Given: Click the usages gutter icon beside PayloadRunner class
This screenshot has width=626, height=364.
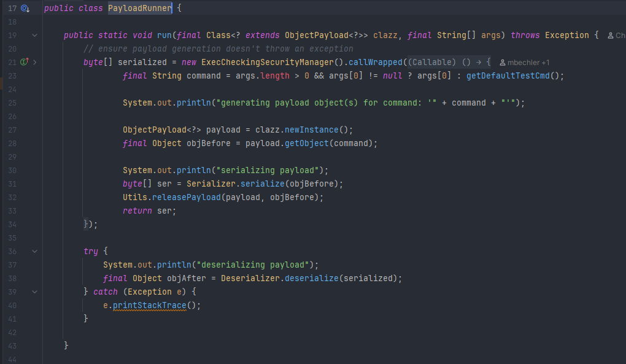Looking at the screenshot, I should (25, 9).
